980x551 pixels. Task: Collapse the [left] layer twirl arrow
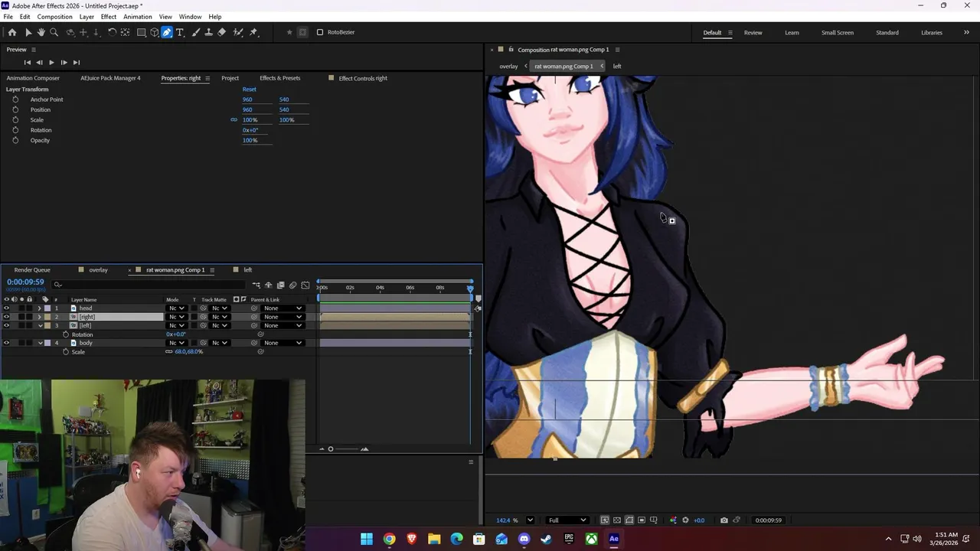click(40, 325)
